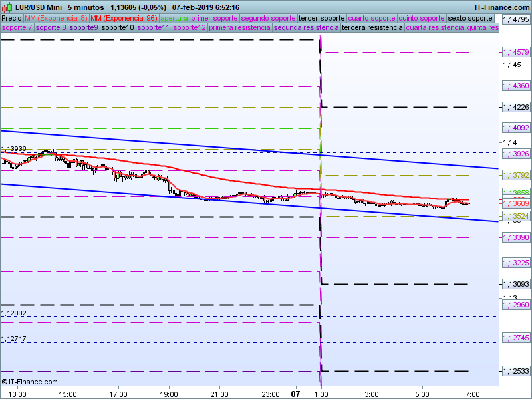532x399 pixels.
Task: Click the 1,13093 price tag on axis
Action: point(515,284)
